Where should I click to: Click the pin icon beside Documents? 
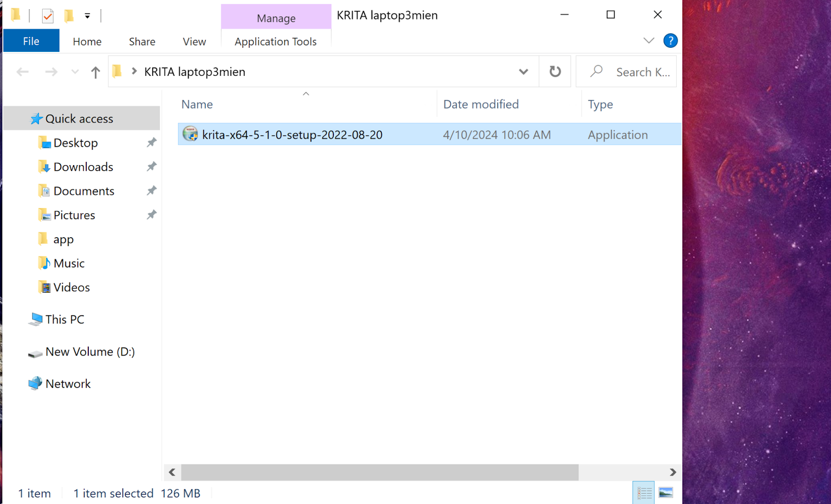point(151,190)
